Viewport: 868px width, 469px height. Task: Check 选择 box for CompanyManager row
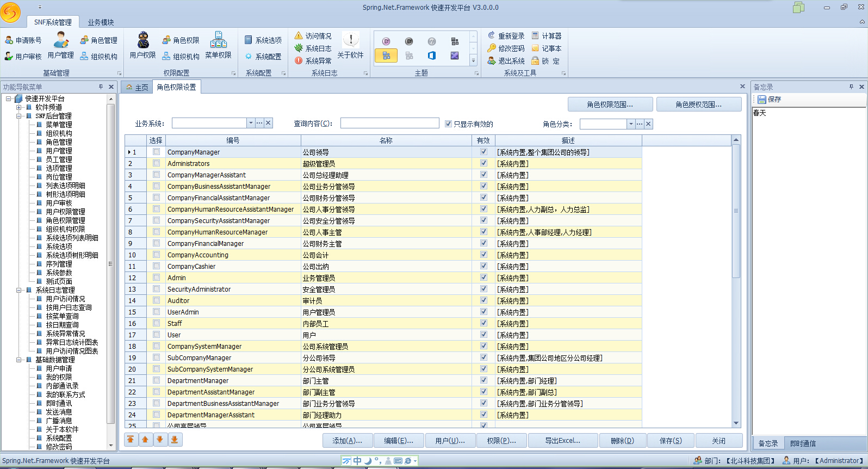click(x=156, y=152)
